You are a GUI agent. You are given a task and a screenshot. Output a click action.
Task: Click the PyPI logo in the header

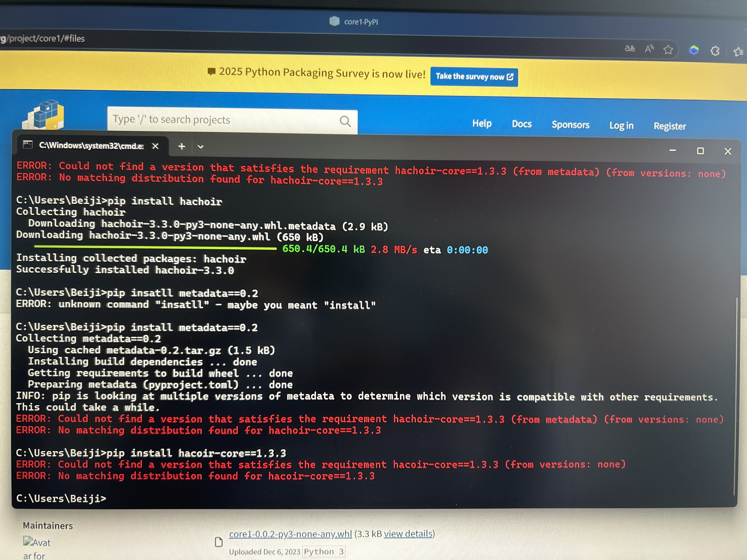pos(43,115)
